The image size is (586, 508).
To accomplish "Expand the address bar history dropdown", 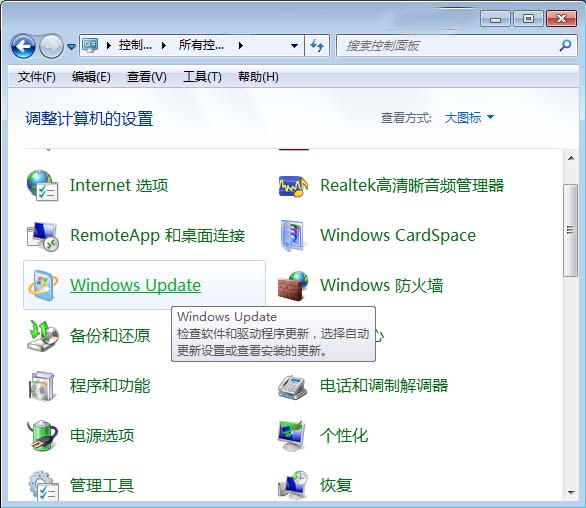I will tap(294, 46).
